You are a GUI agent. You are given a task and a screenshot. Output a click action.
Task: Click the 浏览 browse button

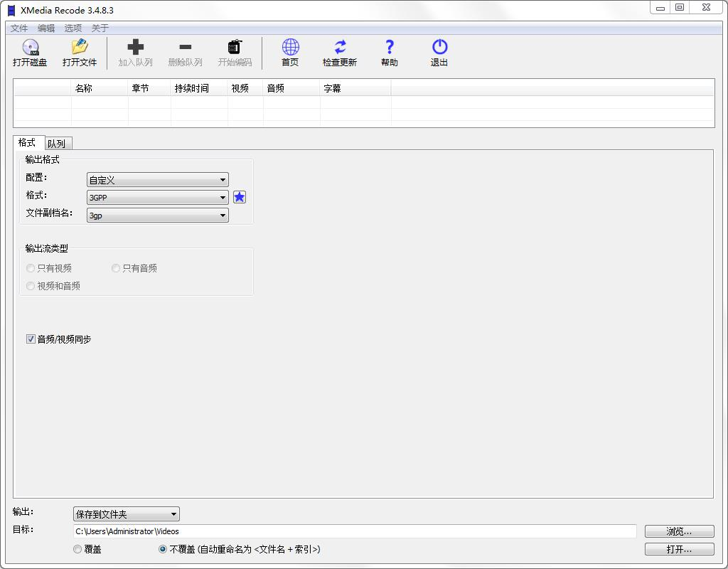coord(679,531)
